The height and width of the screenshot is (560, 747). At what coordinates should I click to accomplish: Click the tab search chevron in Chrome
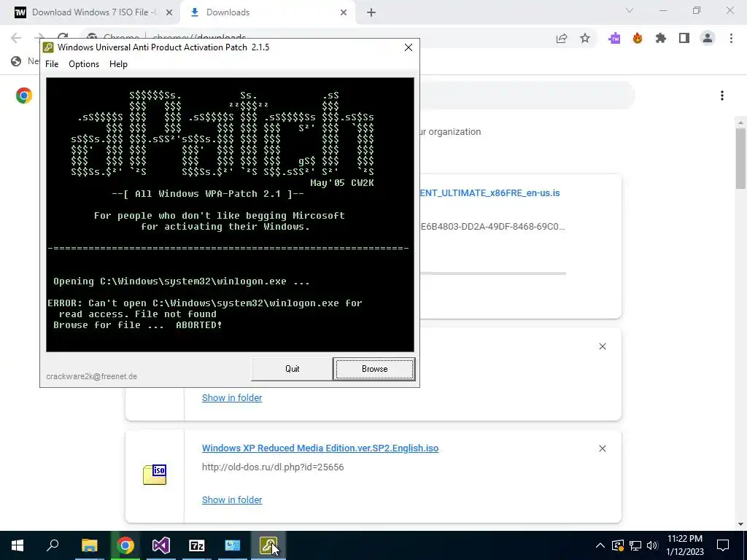[630, 10]
